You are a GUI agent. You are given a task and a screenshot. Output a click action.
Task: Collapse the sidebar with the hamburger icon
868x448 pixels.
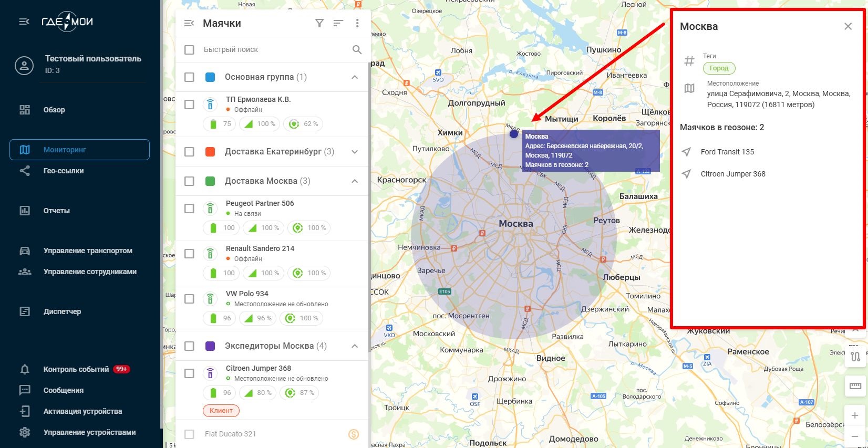(x=24, y=22)
